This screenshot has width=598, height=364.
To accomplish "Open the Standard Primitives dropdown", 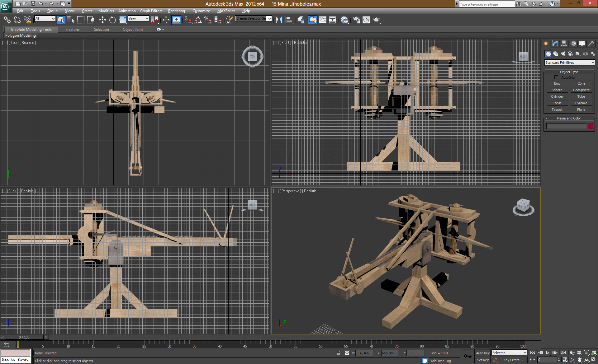I will (x=570, y=63).
